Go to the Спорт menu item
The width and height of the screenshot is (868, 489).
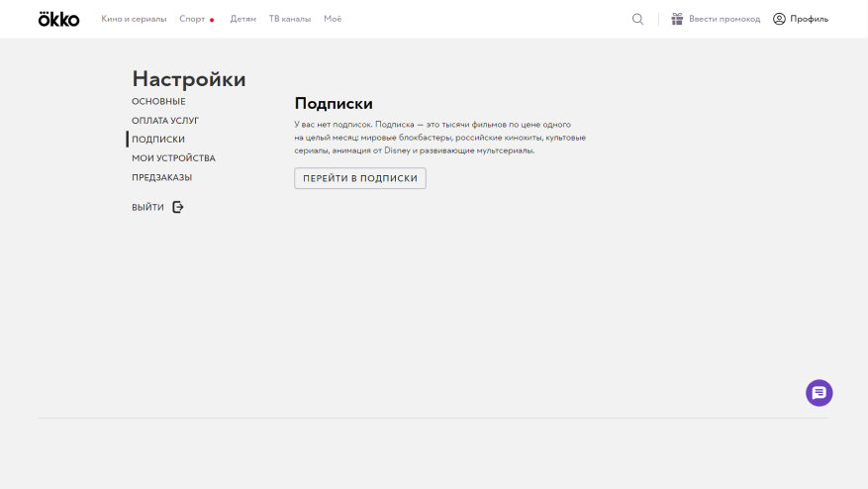point(192,19)
